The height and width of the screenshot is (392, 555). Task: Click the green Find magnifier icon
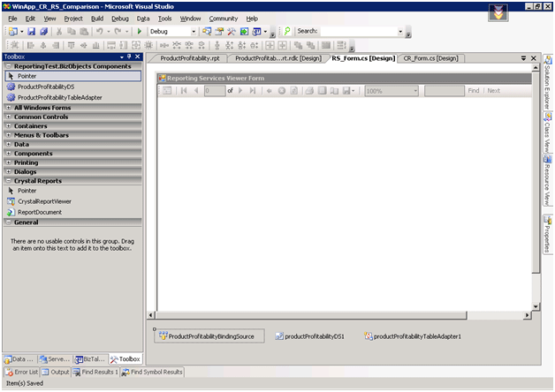(x=287, y=32)
